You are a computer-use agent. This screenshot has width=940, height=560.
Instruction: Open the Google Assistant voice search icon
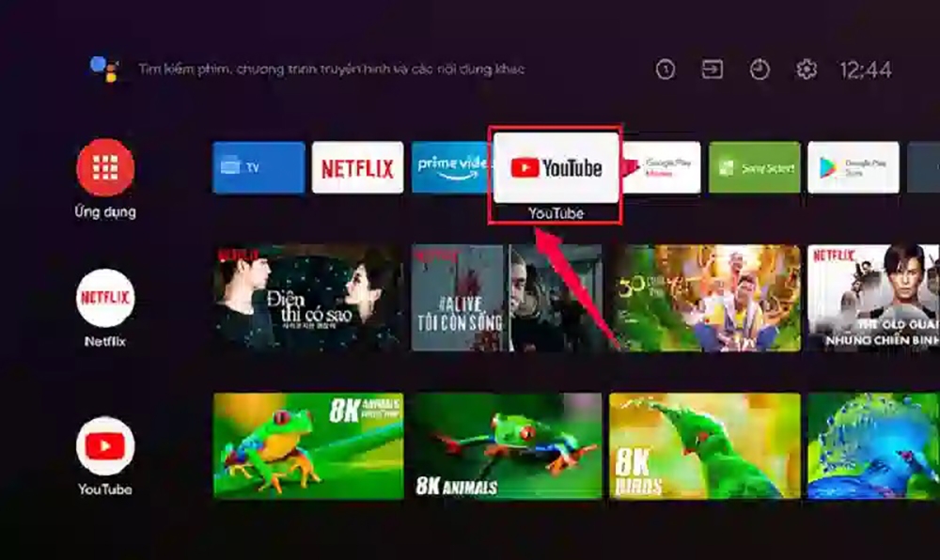click(103, 69)
